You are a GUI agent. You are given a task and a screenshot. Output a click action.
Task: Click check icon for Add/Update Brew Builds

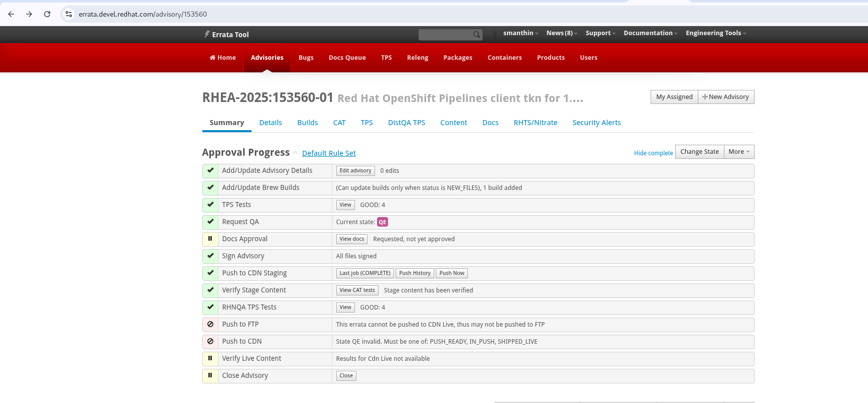click(x=210, y=187)
